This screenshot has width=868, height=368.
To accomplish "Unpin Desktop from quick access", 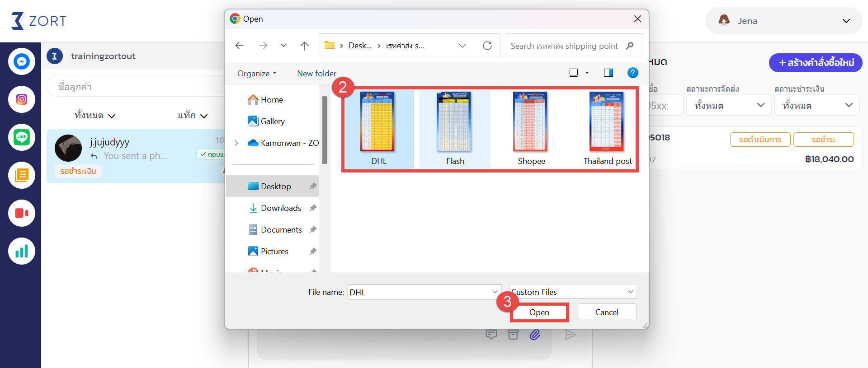I will [313, 186].
